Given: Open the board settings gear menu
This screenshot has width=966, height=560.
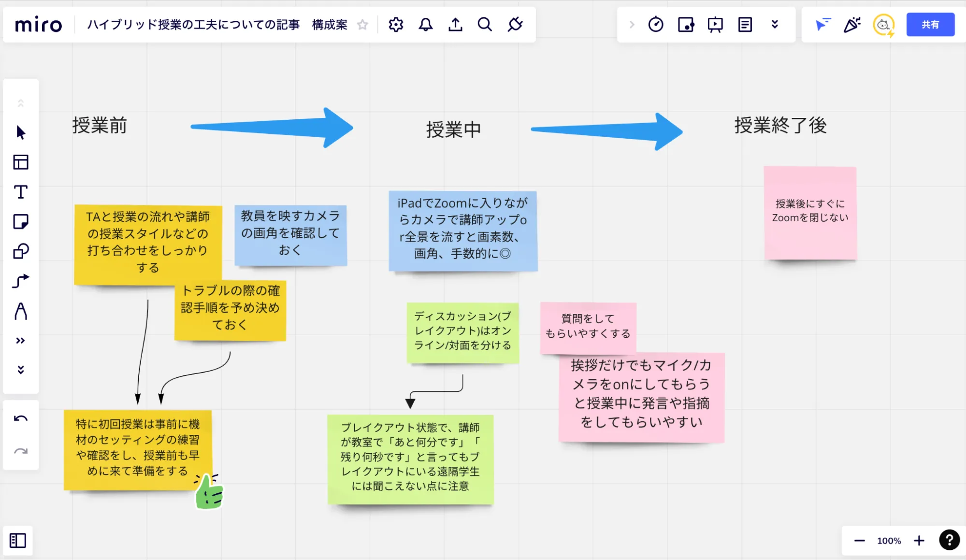Looking at the screenshot, I should [x=396, y=25].
